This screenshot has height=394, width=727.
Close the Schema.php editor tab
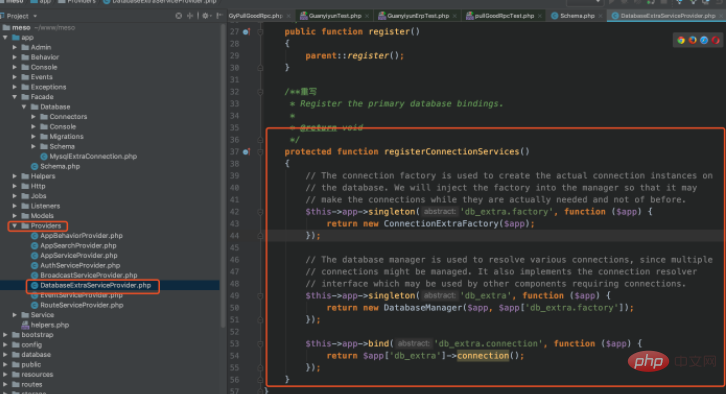point(600,16)
